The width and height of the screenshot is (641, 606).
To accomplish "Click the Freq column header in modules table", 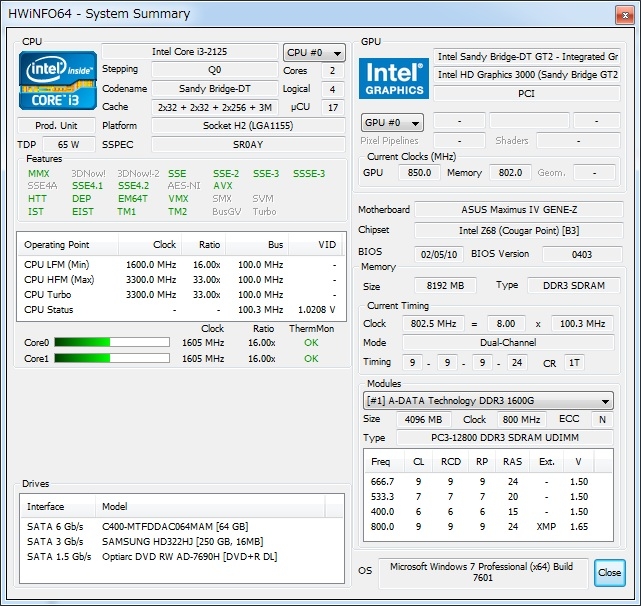I will [x=384, y=462].
